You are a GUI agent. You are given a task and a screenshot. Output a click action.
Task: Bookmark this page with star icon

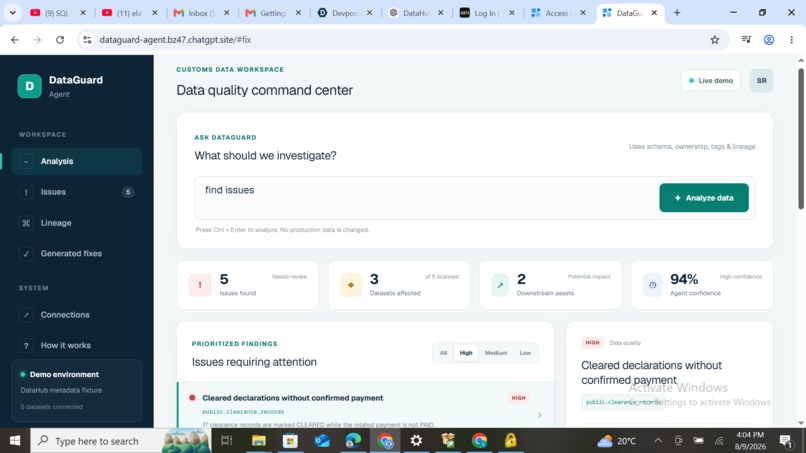715,40
